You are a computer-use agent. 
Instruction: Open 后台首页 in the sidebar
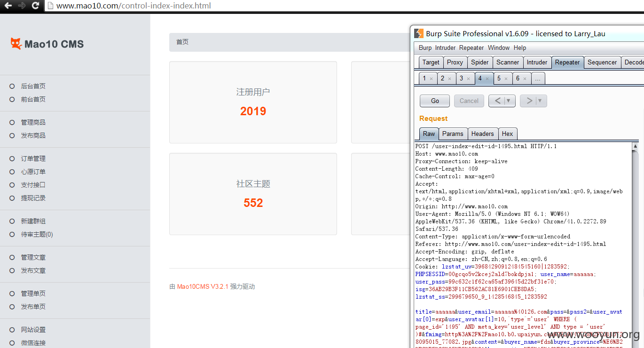tap(33, 86)
